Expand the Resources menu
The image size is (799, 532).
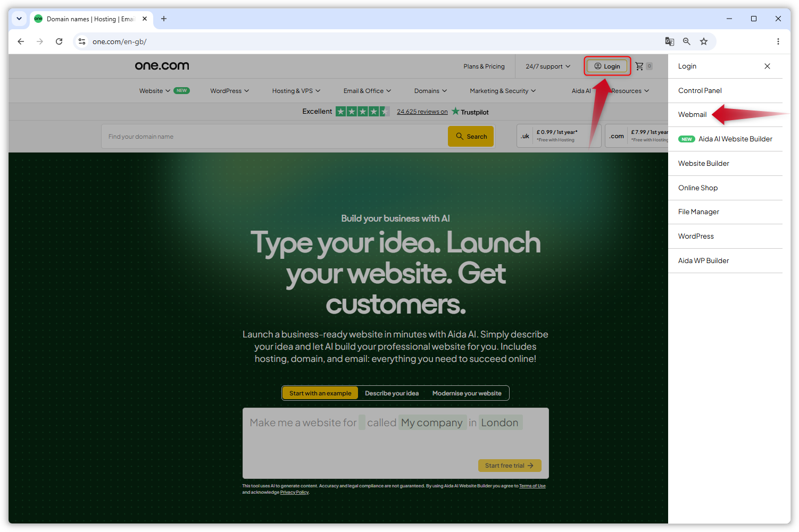click(630, 91)
